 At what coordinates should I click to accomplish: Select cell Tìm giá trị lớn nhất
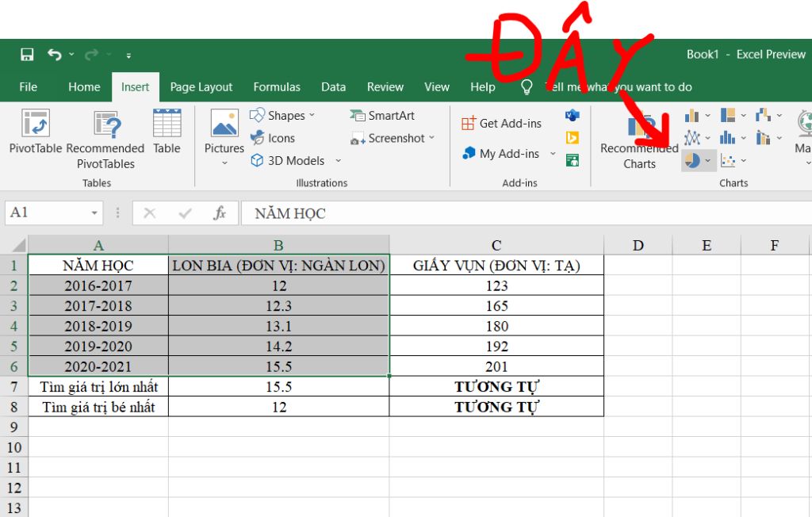98,386
